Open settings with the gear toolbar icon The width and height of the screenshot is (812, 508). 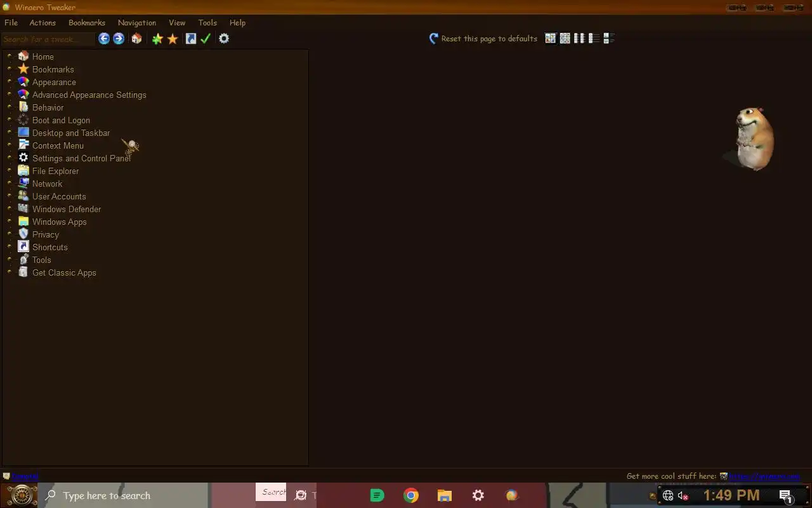[x=224, y=39]
